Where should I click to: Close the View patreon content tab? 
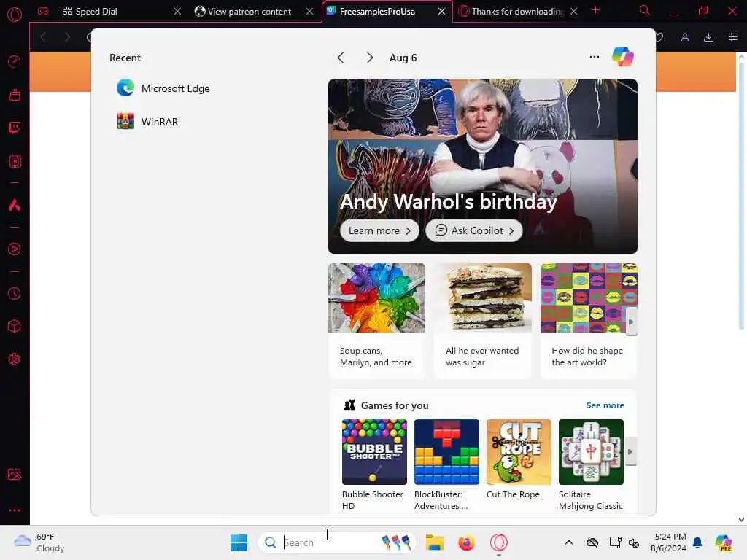coord(309,12)
